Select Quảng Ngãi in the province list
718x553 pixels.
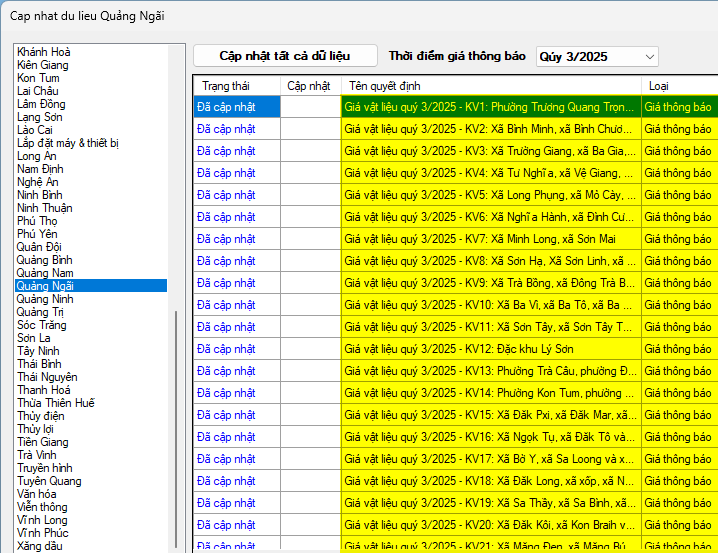(x=45, y=286)
